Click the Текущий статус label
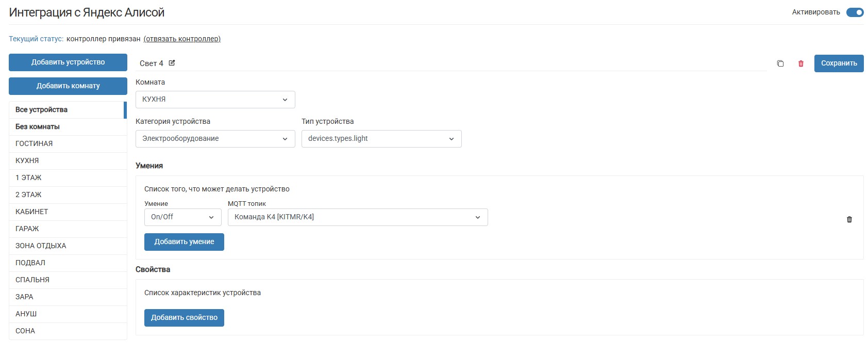This screenshot has height=355, width=868. [x=36, y=39]
